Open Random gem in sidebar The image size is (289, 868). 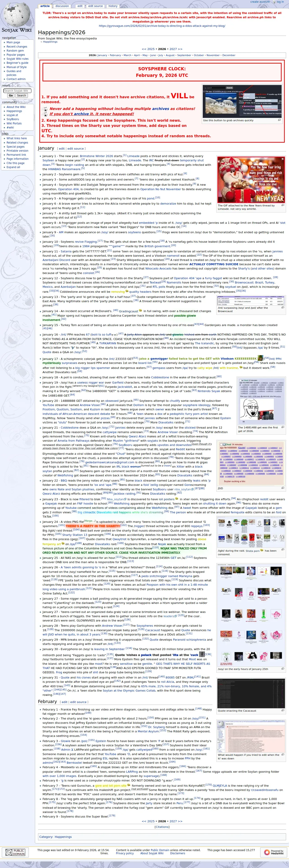pyautogui.click(x=15, y=50)
